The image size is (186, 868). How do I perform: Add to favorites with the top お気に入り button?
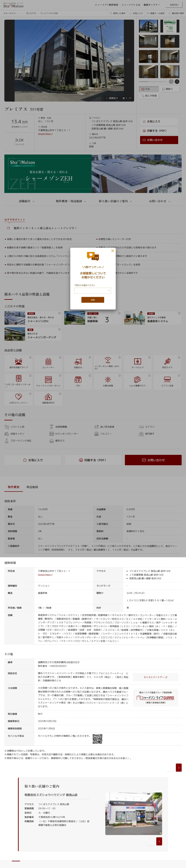159,121
